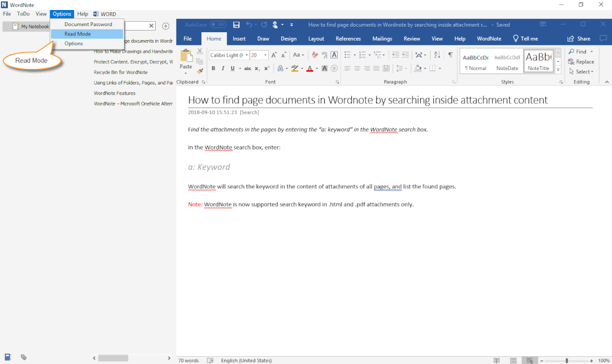
Task: Click the Share button
Action: click(579, 38)
